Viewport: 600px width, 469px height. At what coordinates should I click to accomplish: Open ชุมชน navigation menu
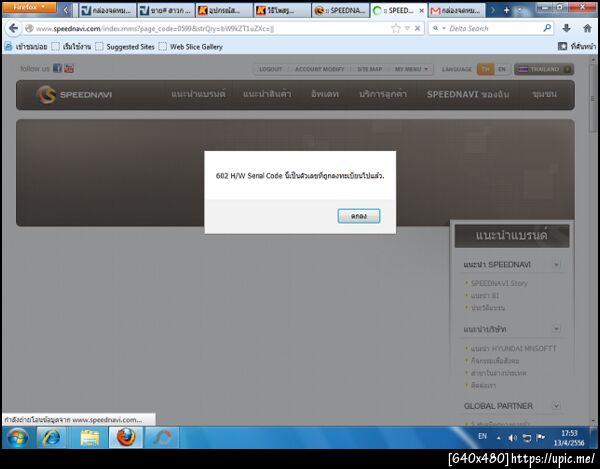545,94
